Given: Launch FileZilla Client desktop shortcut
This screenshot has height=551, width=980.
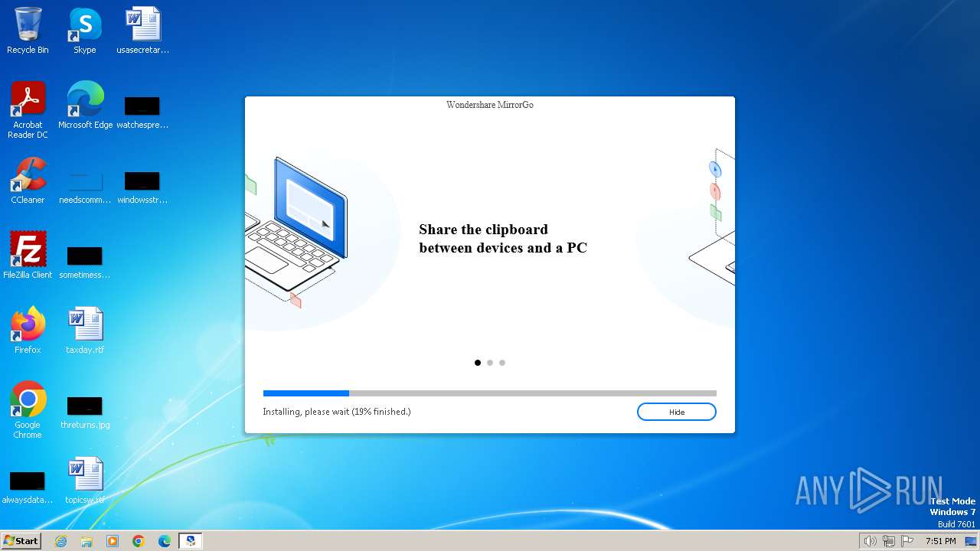Looking at the screenshot, I should (28, 256).
